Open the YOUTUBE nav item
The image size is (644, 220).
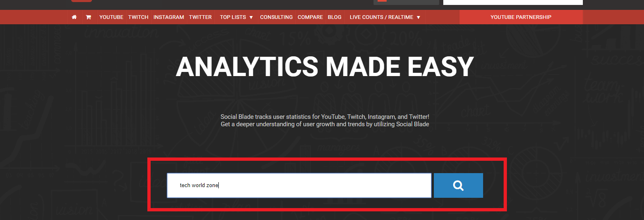pos(111,17)
